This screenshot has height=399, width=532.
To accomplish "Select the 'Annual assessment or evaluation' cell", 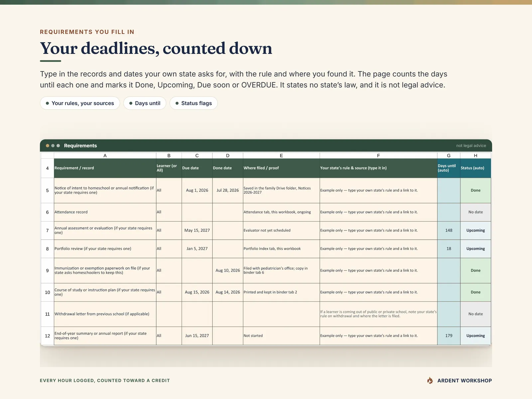I will click(x=105, y=230).
